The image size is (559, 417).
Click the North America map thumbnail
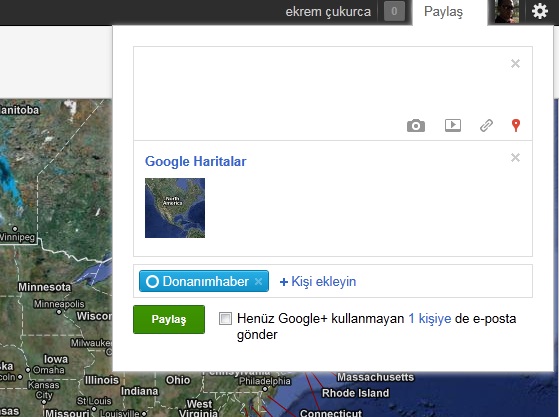click(x=175, y=208)
